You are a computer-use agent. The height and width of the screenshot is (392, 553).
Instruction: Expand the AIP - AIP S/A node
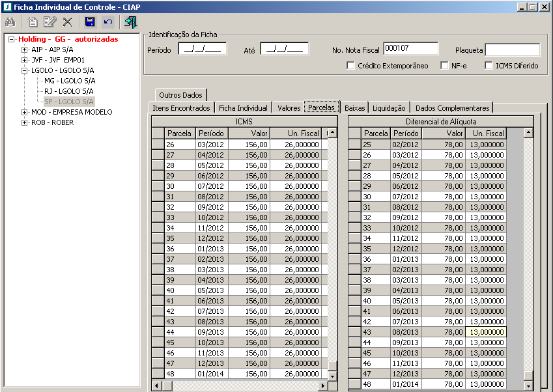[25, 49]
